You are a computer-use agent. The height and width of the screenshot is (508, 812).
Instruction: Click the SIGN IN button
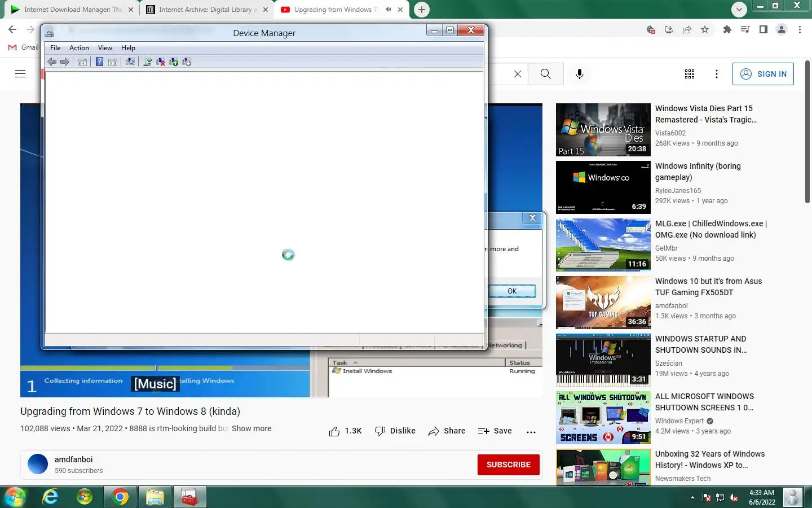click(763, 74)
